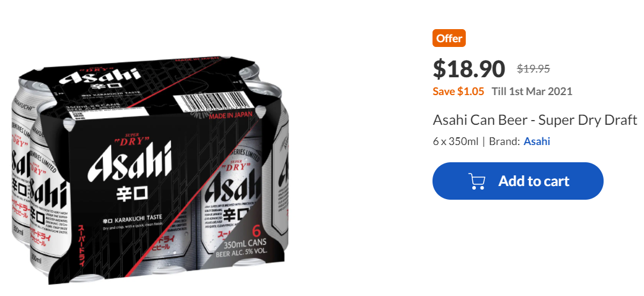The height and width of the screenshot is (296, 644).
Task: Select the Asahi Can Beer product title
Action: click(535, 120)
